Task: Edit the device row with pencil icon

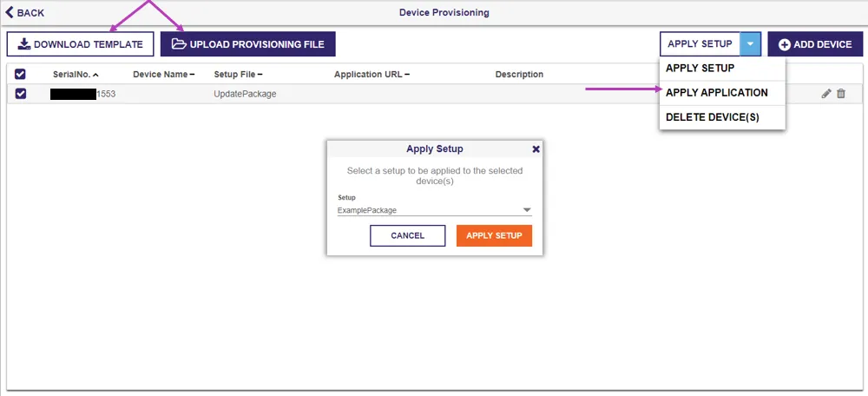Action: point(826,94)
